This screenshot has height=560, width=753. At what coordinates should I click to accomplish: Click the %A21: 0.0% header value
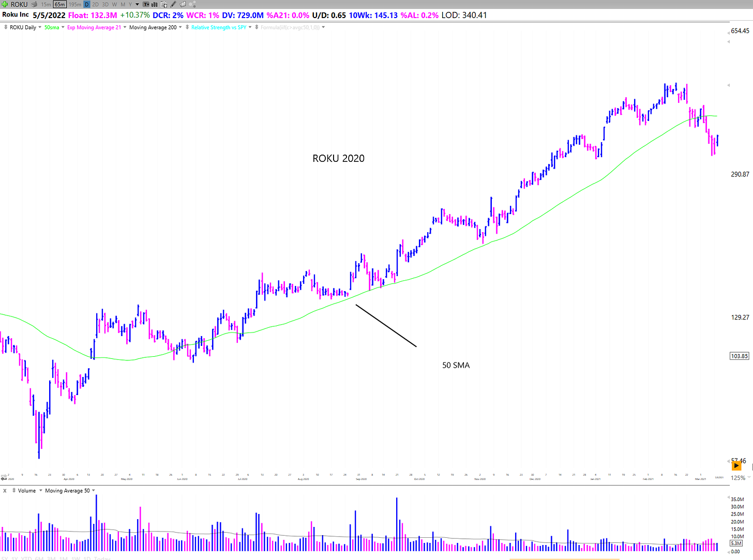288,15
